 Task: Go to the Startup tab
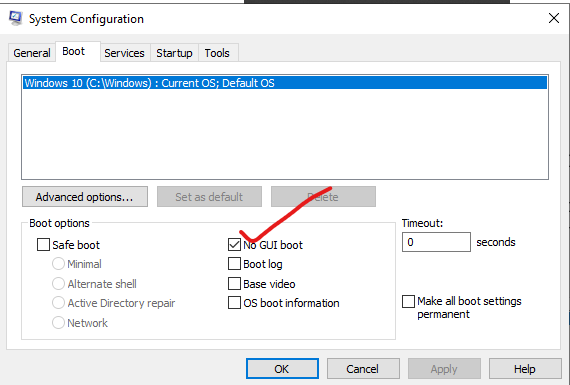(x=174, y=53)
